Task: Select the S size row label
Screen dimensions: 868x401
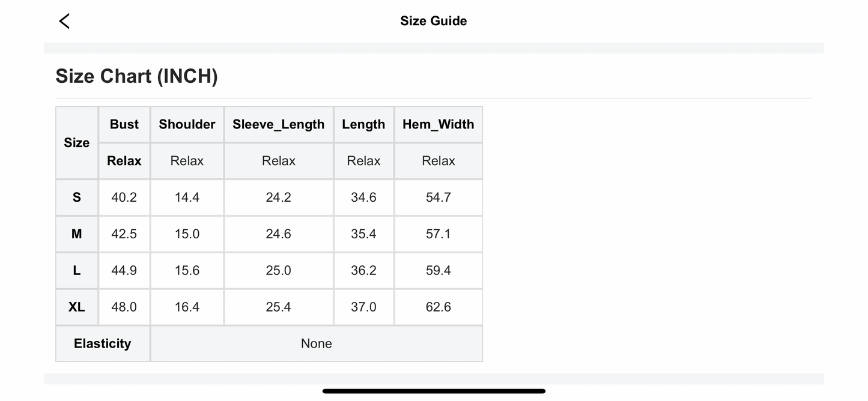Action: coord(77,197)
